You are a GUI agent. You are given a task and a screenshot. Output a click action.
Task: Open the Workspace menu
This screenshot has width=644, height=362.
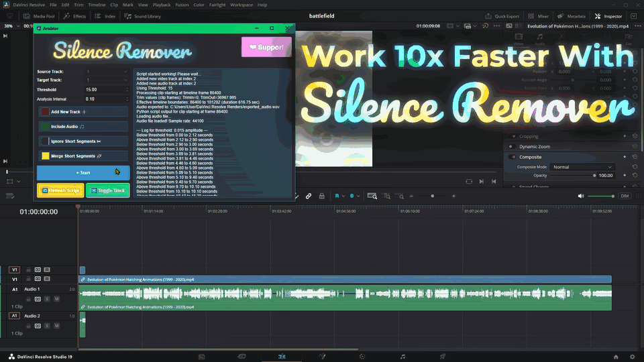coord(241,5)
